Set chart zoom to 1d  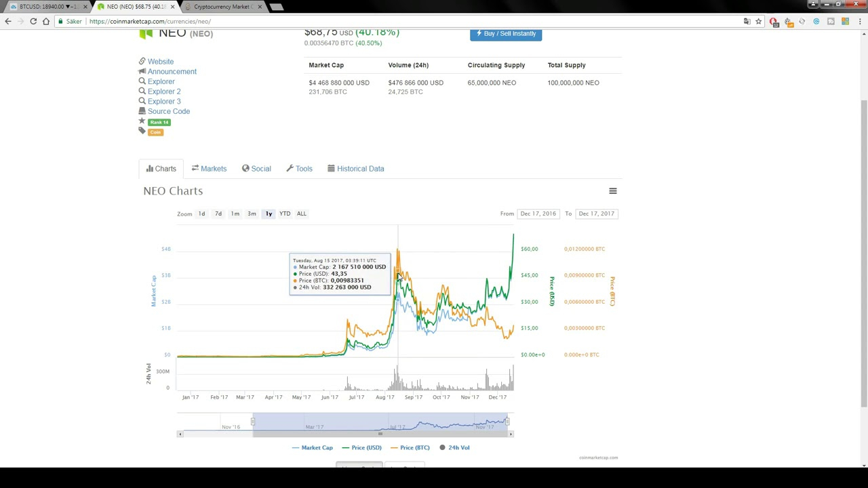[201, 213]
